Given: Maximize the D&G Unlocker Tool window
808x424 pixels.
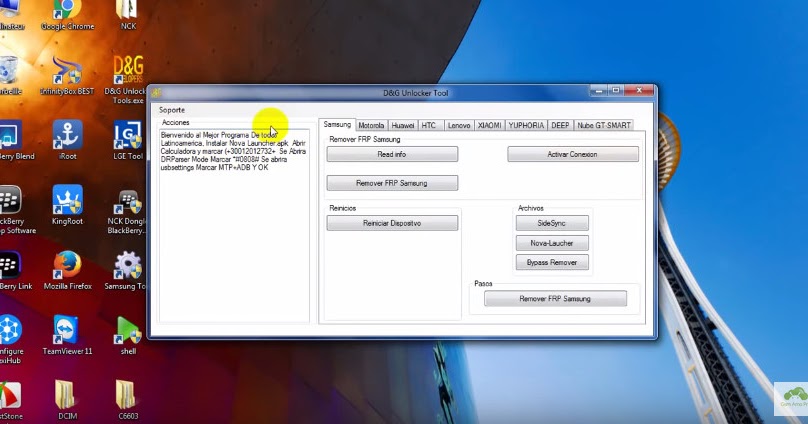Looking at the screenshot, I should coord(615,91).
